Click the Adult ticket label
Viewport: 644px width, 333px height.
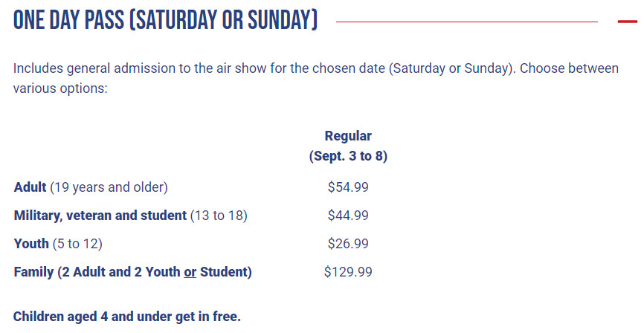point(30,187)
